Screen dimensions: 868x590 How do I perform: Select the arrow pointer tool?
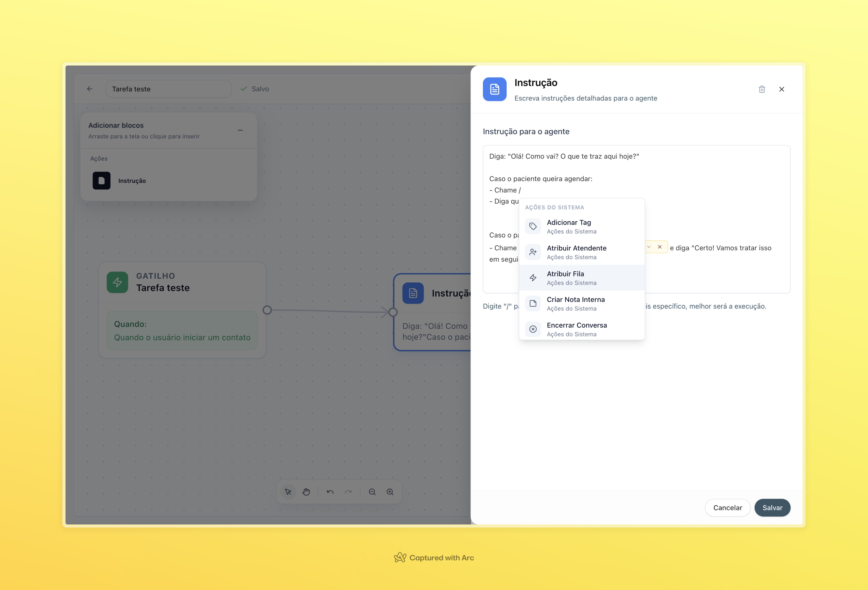(288, 492)
